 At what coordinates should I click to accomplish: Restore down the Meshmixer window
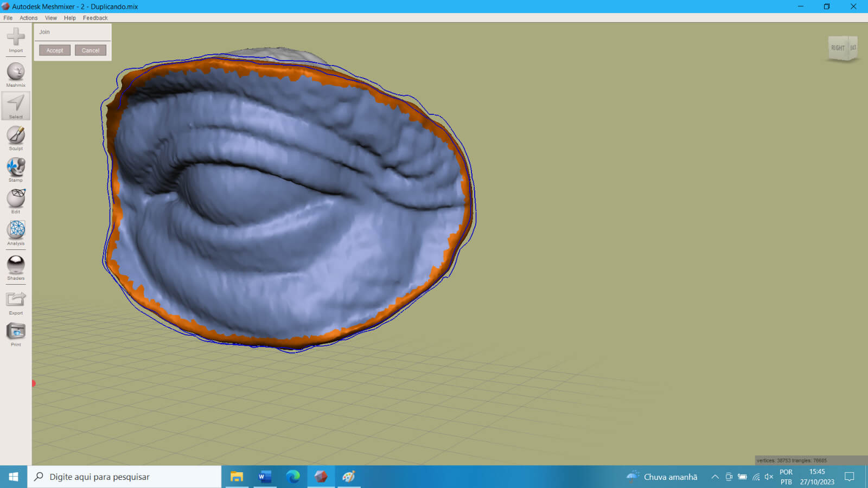(x=827, y=7)
